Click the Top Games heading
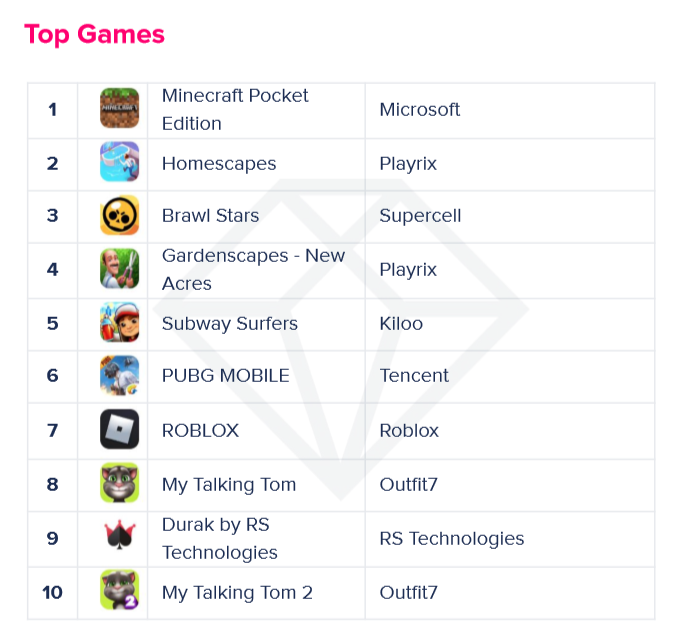This screenshot has height=642, width=683. tap(94, 34)
